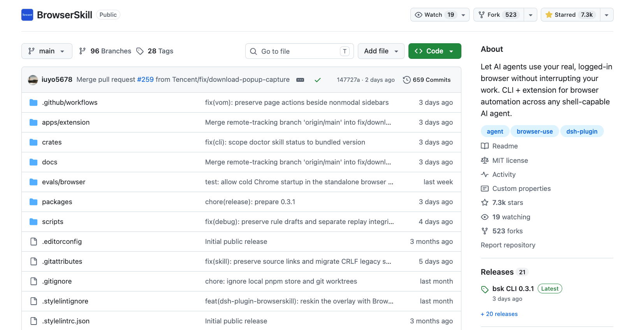Click the .editorconfig file icon
The image size is (644, 330).
34,242
